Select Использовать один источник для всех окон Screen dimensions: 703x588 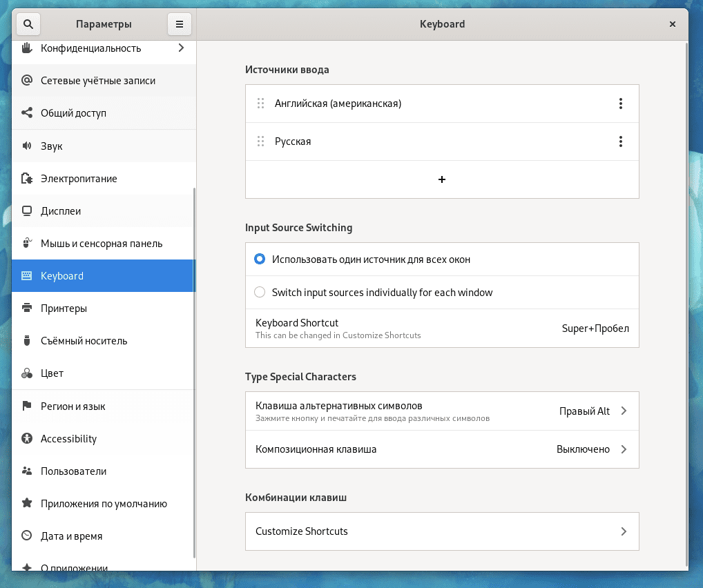point(260,259)
